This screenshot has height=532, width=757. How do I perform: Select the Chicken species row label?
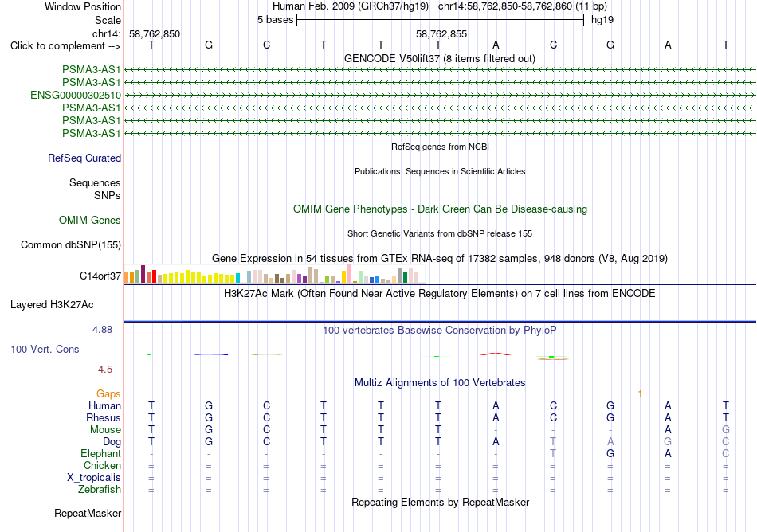102,465
